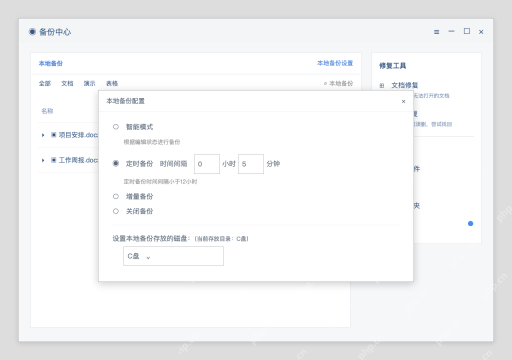The image size is (512, 360).
Task: Open the C盘 disk dropdown
Action: 173,256
